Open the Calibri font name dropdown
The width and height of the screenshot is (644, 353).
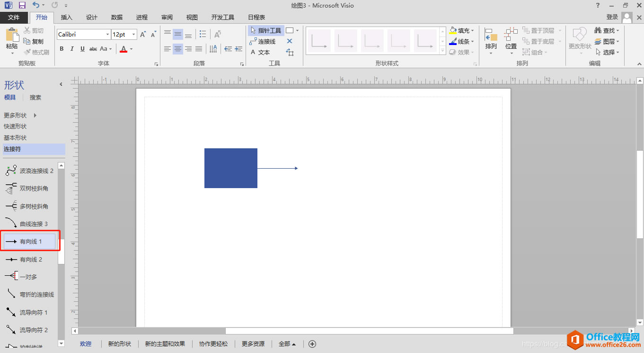point(107,34)
